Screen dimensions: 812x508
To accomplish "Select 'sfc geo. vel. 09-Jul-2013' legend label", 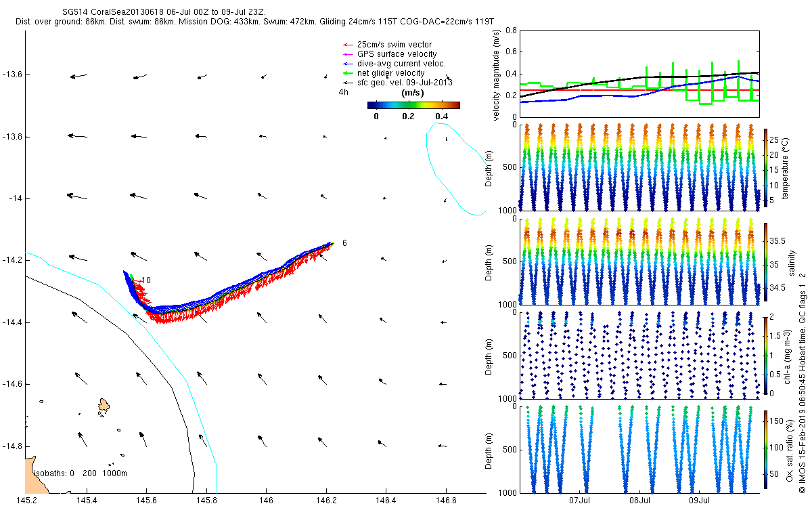I will (x=405, y=83).
